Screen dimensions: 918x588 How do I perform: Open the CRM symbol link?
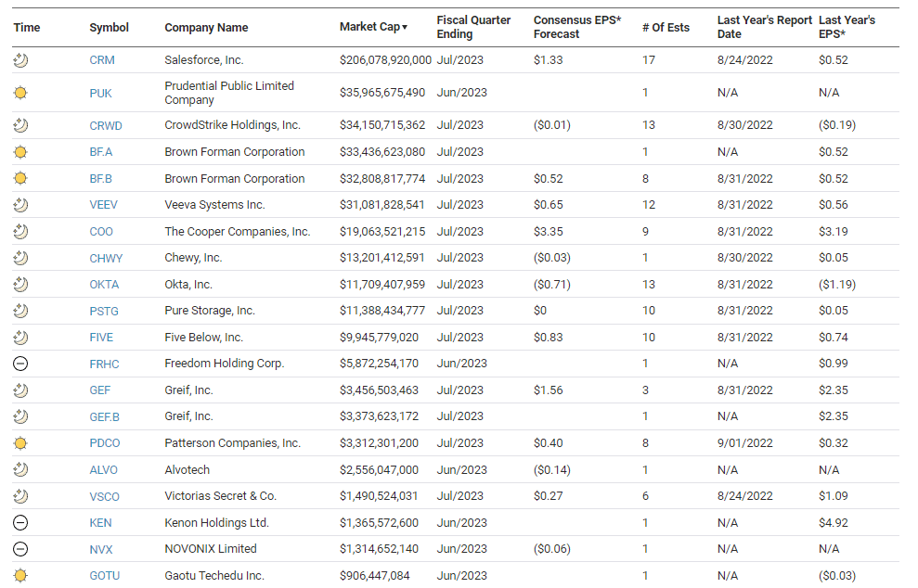(x=102, y=60)
